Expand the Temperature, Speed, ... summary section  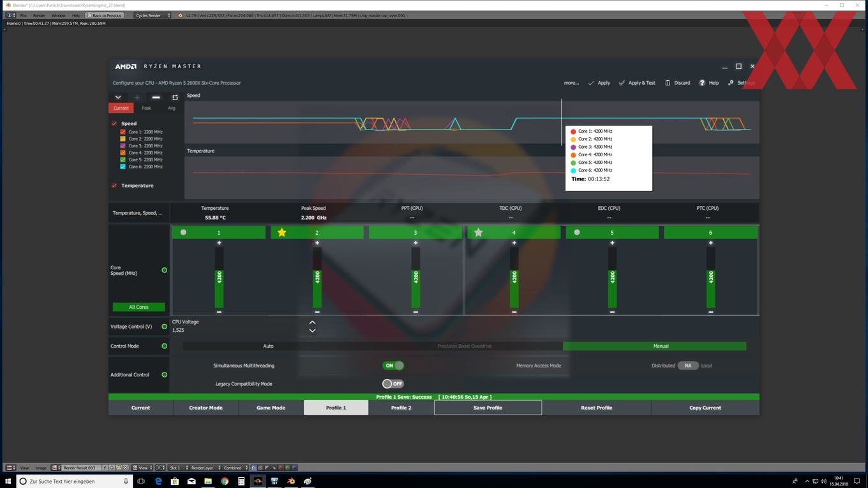click(137, 213)
